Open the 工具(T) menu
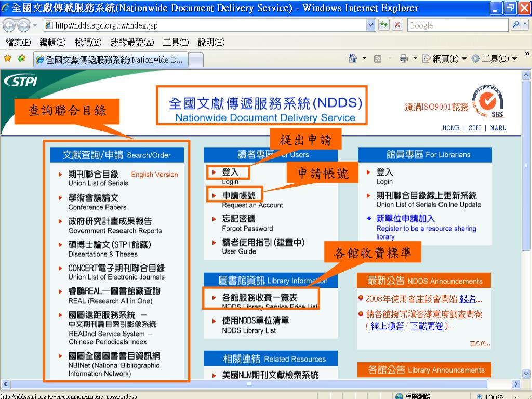 click(176, 43)
